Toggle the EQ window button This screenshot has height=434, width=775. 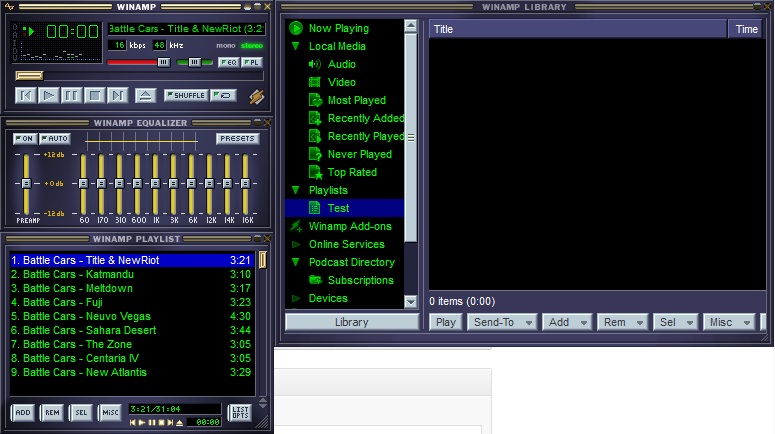click(229, 62)
